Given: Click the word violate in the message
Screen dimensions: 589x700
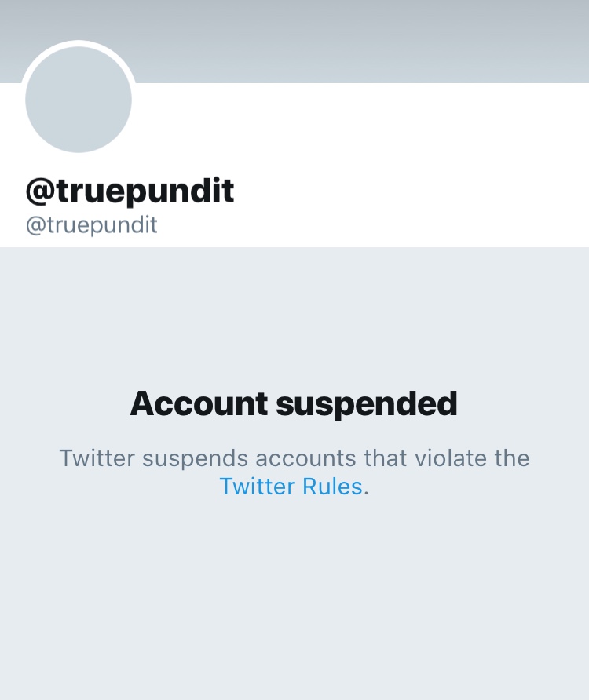Looking at the screenshot, I should [x=451, y=458].
